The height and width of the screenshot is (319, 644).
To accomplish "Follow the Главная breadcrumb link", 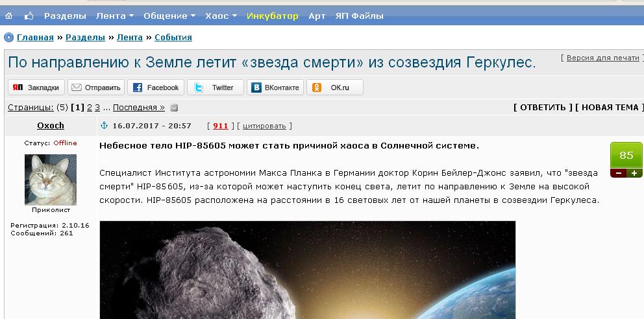I will pos(35,38).
